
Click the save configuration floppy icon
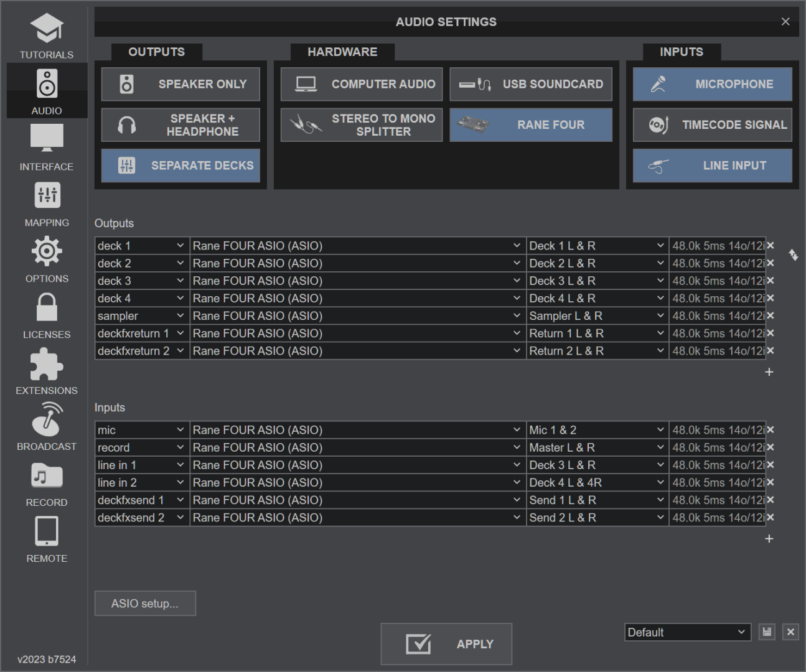click(767, 632)
